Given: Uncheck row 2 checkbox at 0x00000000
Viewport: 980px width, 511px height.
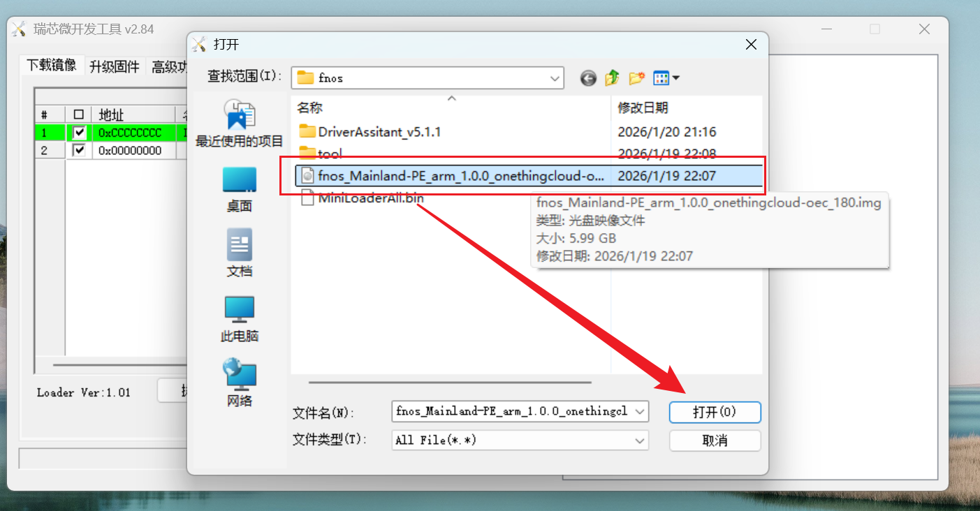Looking at the screenshot, I should (80, 150).
